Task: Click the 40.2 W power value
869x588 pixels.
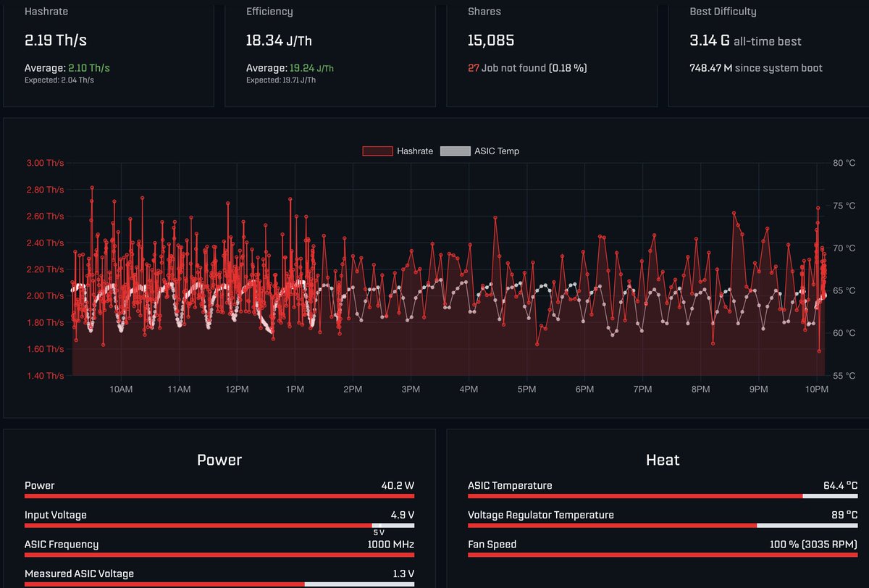Action: (398, 485)
